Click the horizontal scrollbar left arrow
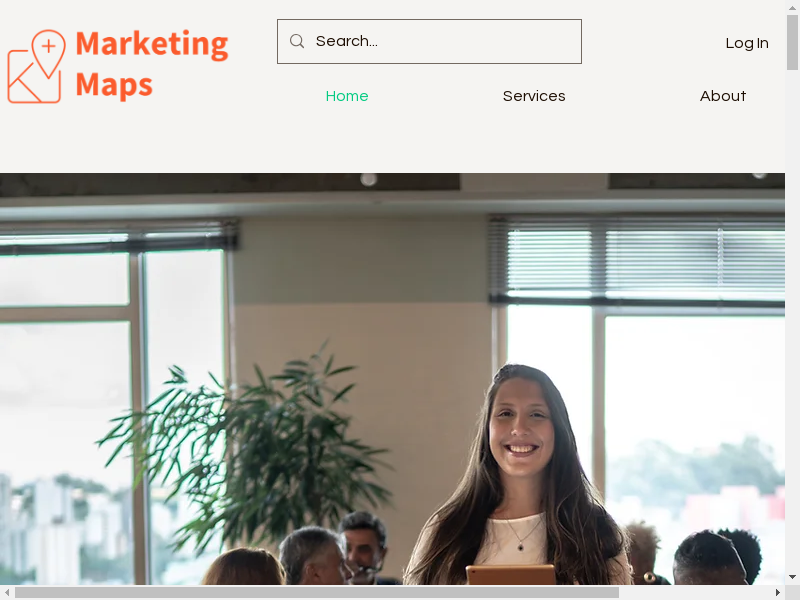The height and width of the screenshot is (600, 800). (x=7, y=592)
